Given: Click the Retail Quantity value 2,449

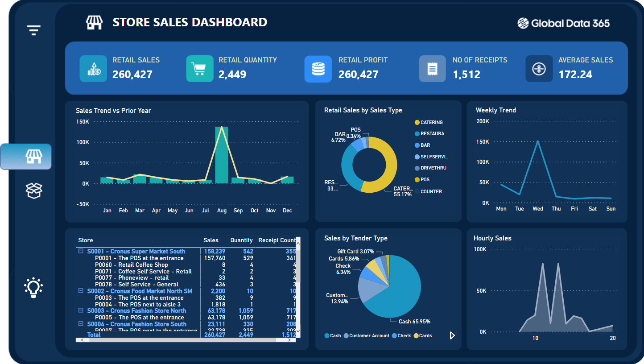Looking at the screenshot, I should [232, 74].
